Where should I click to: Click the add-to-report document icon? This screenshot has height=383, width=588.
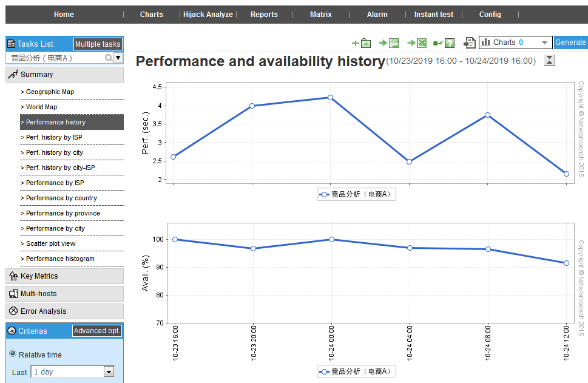pos(470,42)
